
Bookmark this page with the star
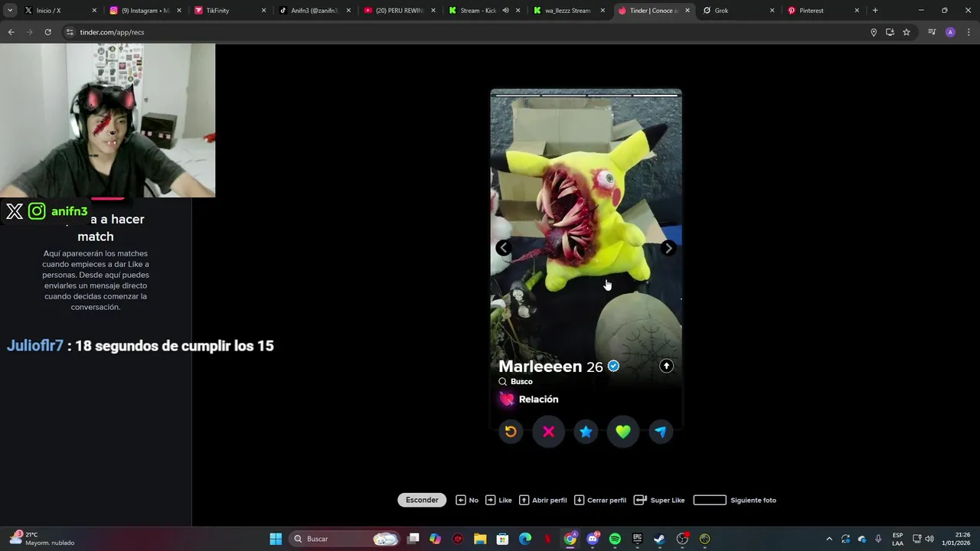coord(906,32)
